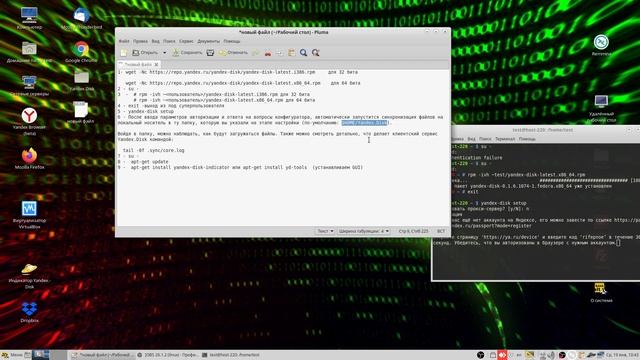Open the Yandex.Disk folder on desktop
640x360 pixels.
pyautogui.click(x=82, y=80)
